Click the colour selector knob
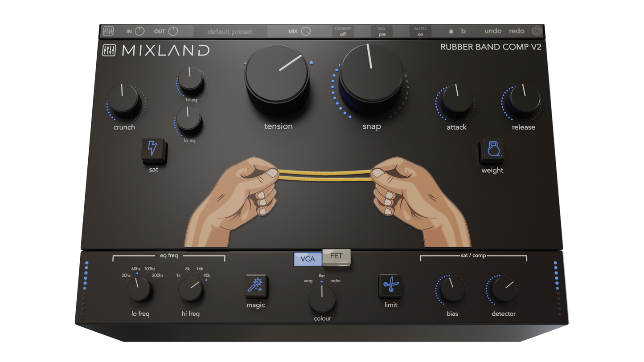 coord(322,299)
